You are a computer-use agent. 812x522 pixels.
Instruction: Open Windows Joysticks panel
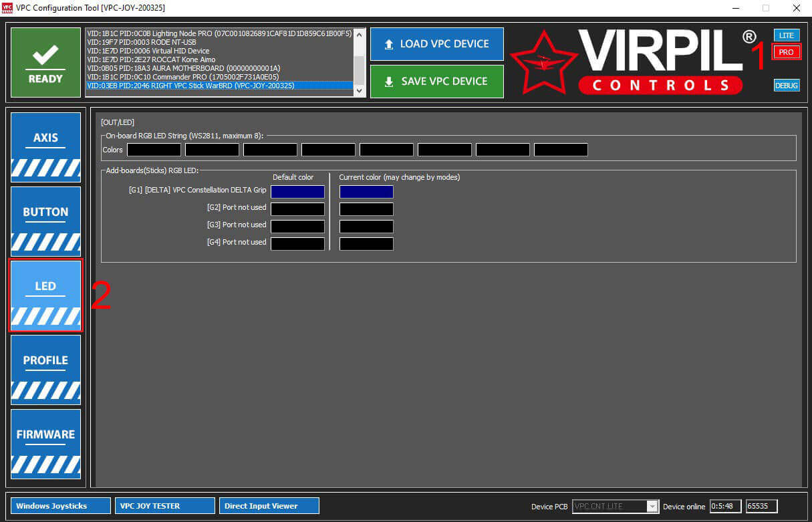[x=61, y=506]
